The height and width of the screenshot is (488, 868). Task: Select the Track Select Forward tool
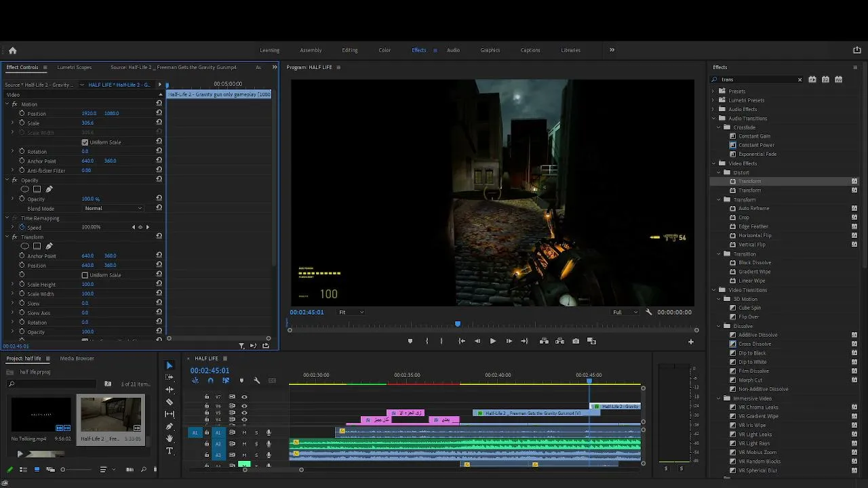(x=170, y=378)
